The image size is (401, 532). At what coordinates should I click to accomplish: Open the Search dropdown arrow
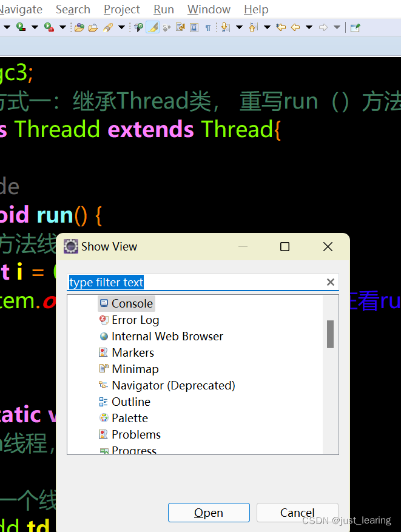pyautogui.click(x=122, y=27)
